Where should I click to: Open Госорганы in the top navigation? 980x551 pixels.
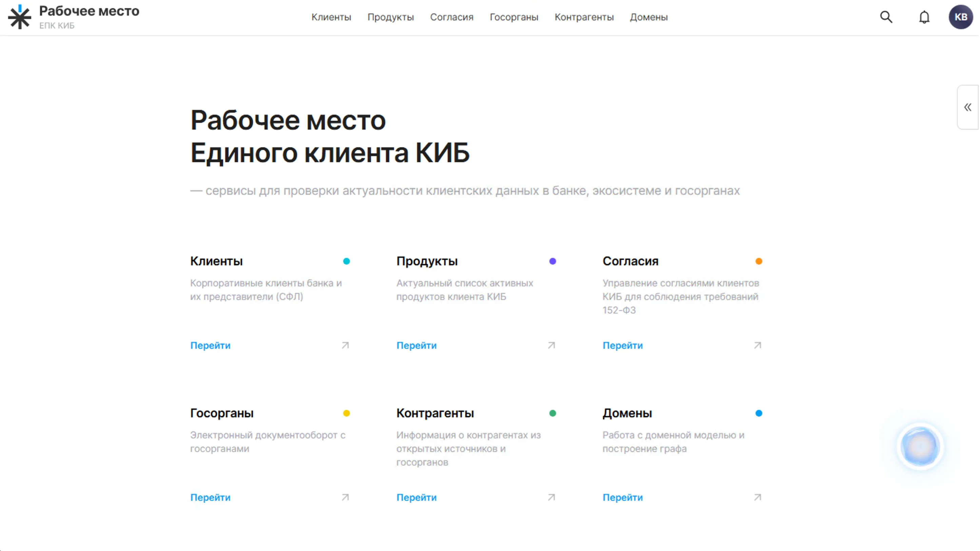514,18
